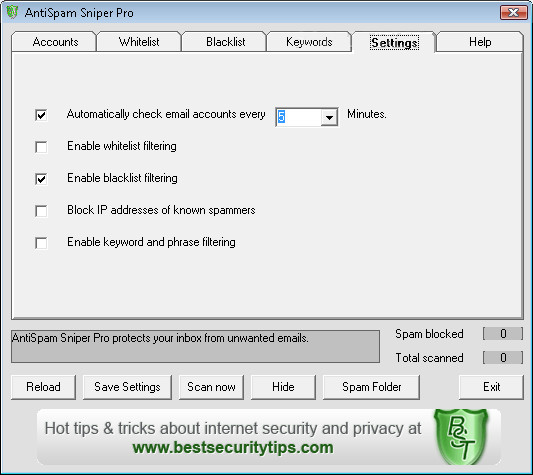Enable whitelist filtering checkbox

(41, 147)
